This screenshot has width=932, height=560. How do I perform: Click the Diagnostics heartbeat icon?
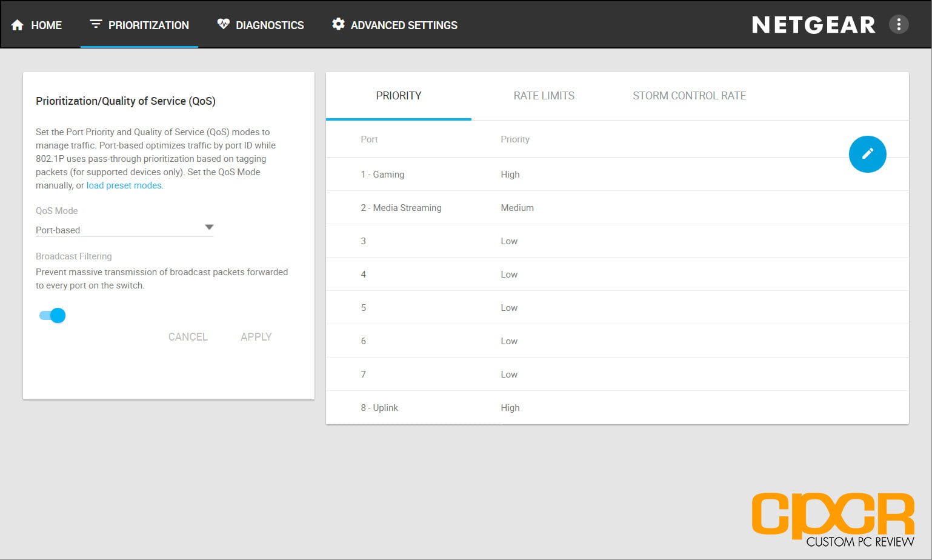click(223, 24)
